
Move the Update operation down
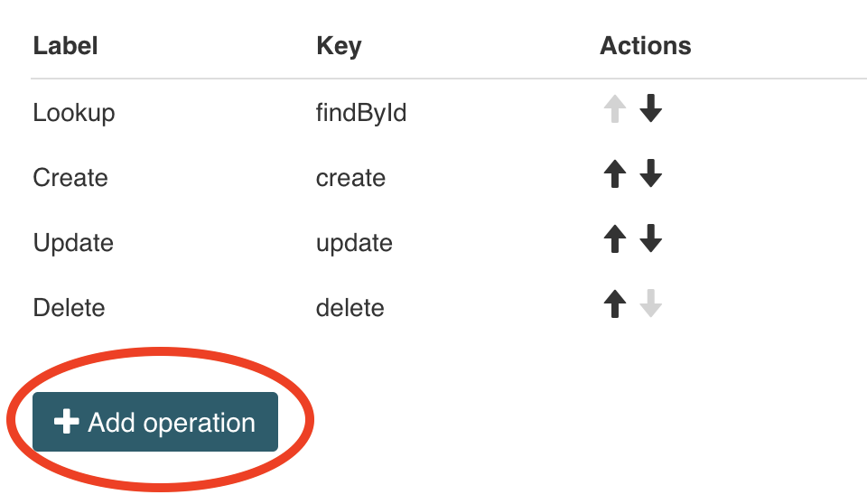click(x=650, y=240)
